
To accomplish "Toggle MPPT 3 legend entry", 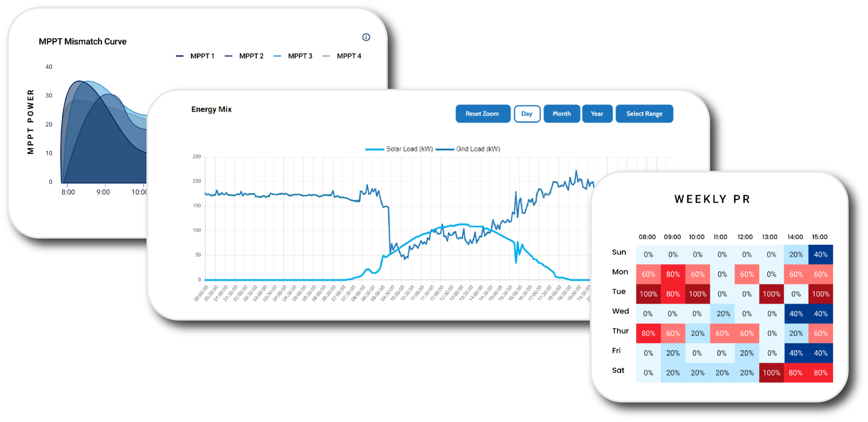I will pos(293,56).
